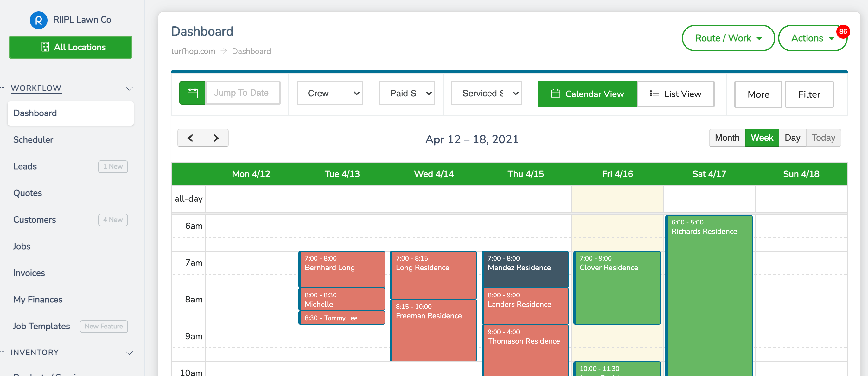This screenshot has width=868, height=376.
Task: Click the RIIPL Lawn Co logo
Action: [x=39, y=20]
